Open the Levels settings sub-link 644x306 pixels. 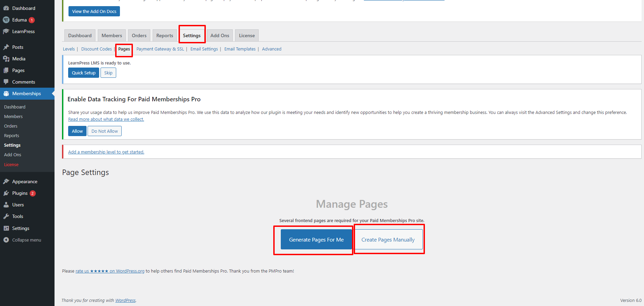coord(69,49)
